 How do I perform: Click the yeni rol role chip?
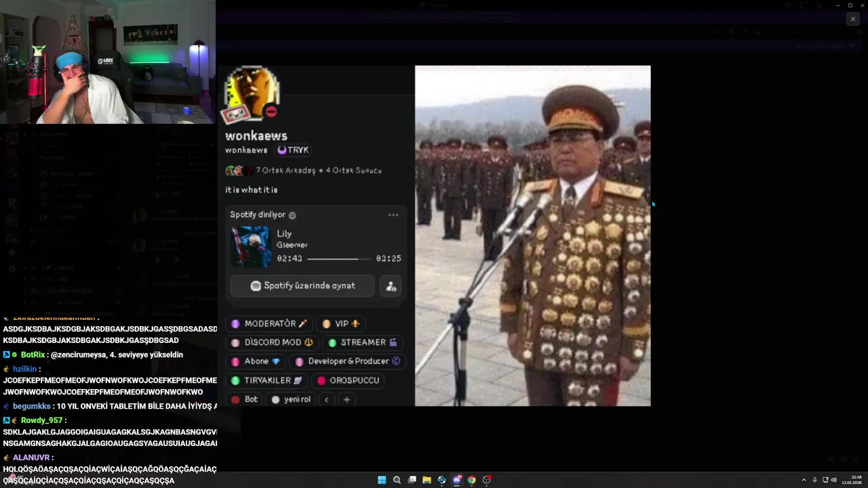[292, 400]
